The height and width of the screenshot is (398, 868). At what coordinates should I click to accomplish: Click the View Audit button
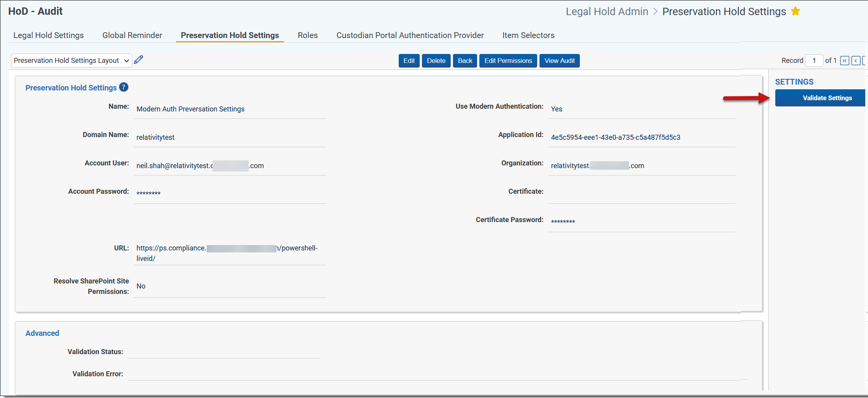[559, 61]
